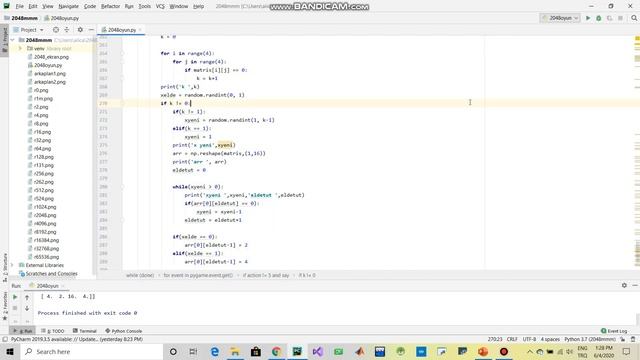Start debugging with the green bug icon

[599, 18]
